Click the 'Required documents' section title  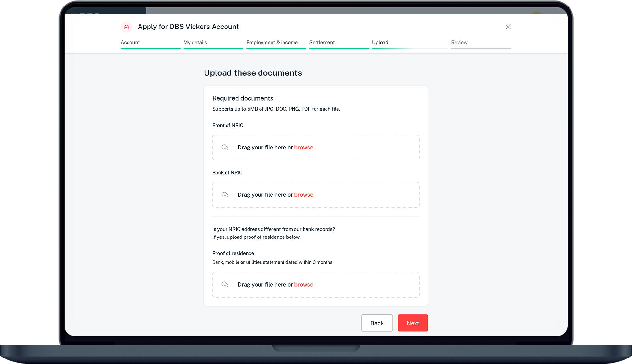pos(243,98)
